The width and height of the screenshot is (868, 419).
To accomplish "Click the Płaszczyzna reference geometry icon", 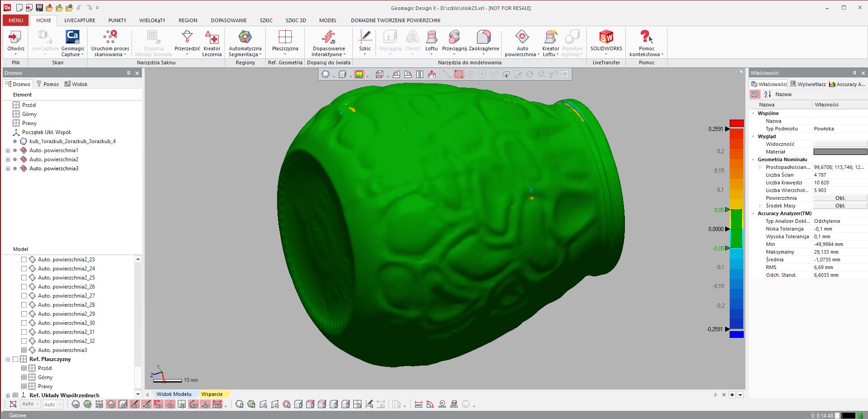I will pos(285,37).
